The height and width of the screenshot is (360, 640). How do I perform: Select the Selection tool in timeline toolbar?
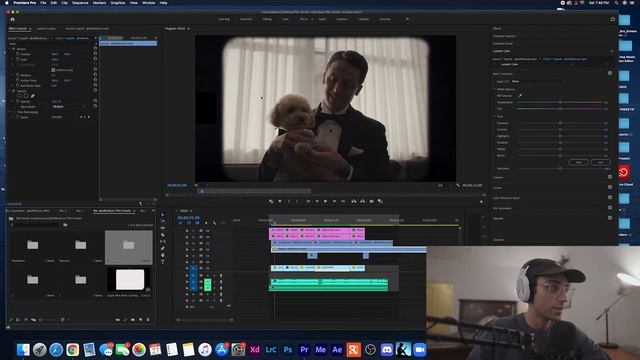click(163, 215)
